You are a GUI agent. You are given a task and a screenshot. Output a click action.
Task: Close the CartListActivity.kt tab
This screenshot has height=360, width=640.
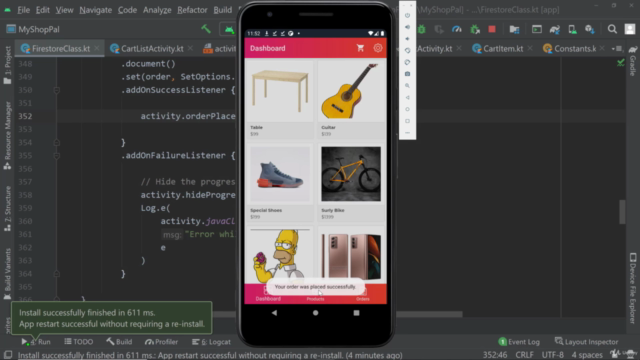(190, 49)
